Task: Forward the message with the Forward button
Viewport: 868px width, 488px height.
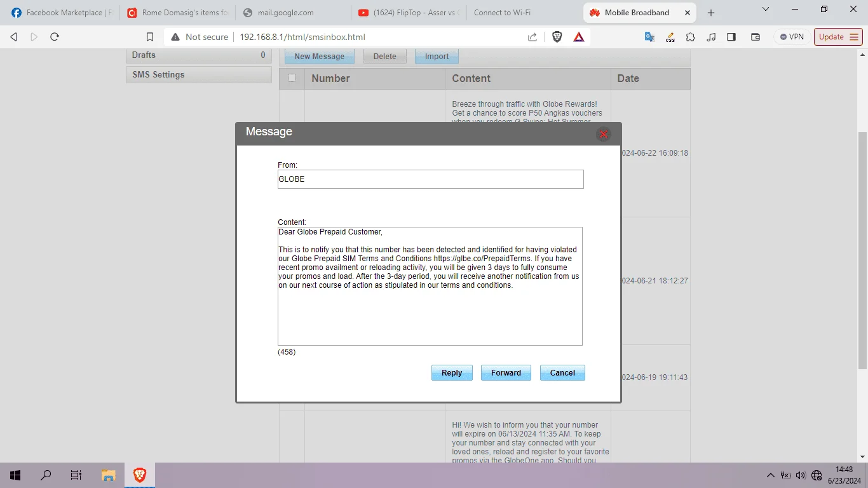Action: point(506,373)
